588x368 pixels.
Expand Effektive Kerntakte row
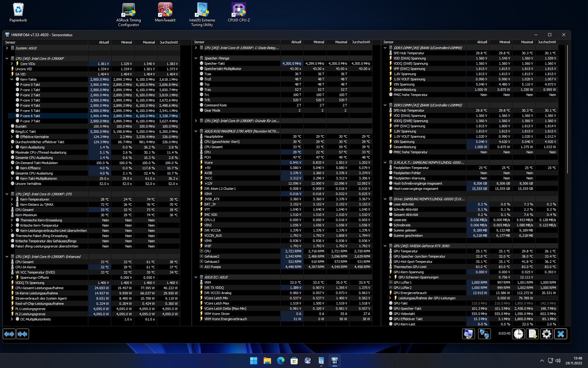tap(12, 137)
